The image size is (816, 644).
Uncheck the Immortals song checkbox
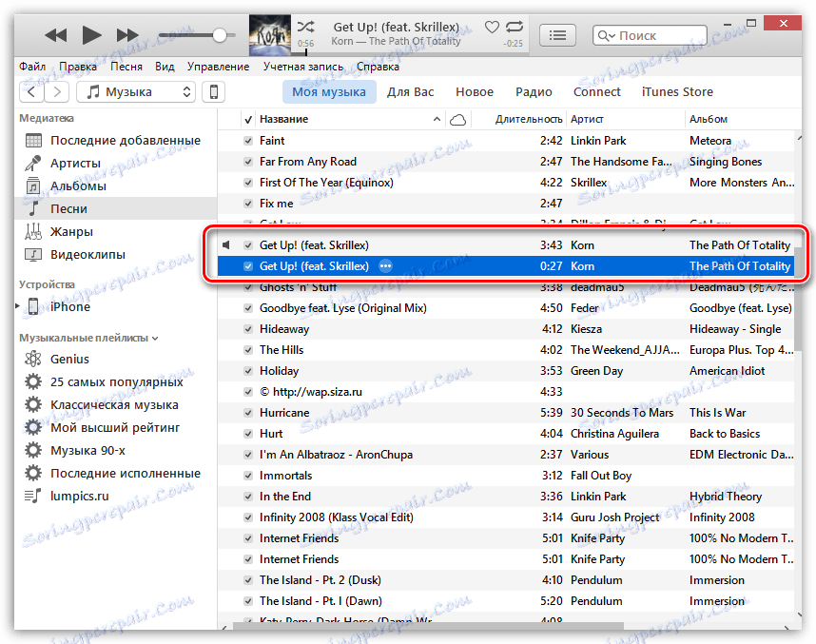point(248,476)
